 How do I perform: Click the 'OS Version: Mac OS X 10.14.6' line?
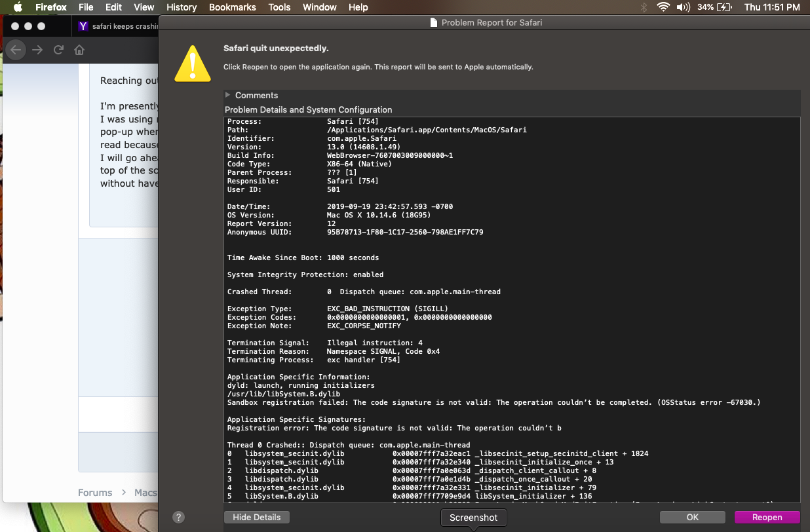click(x=329, y=215)
